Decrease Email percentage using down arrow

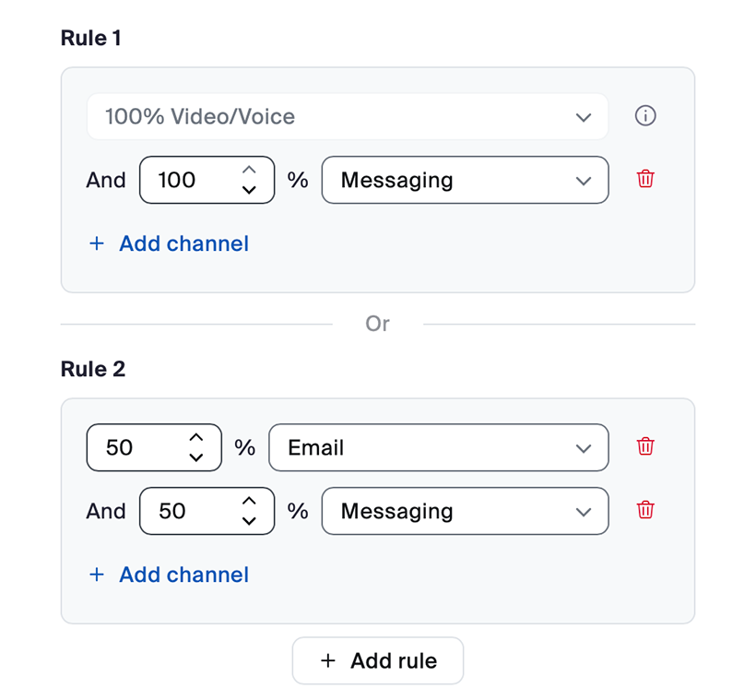click(x=195, y=457)
